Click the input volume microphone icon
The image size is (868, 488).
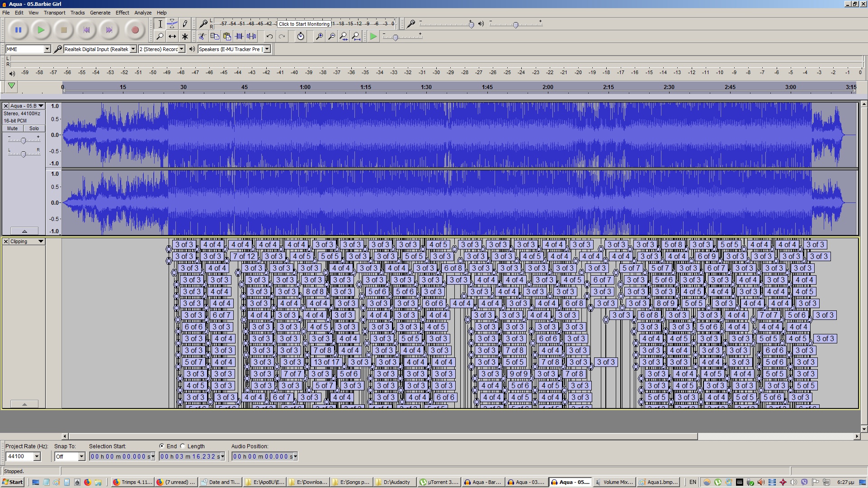(411, 23)
